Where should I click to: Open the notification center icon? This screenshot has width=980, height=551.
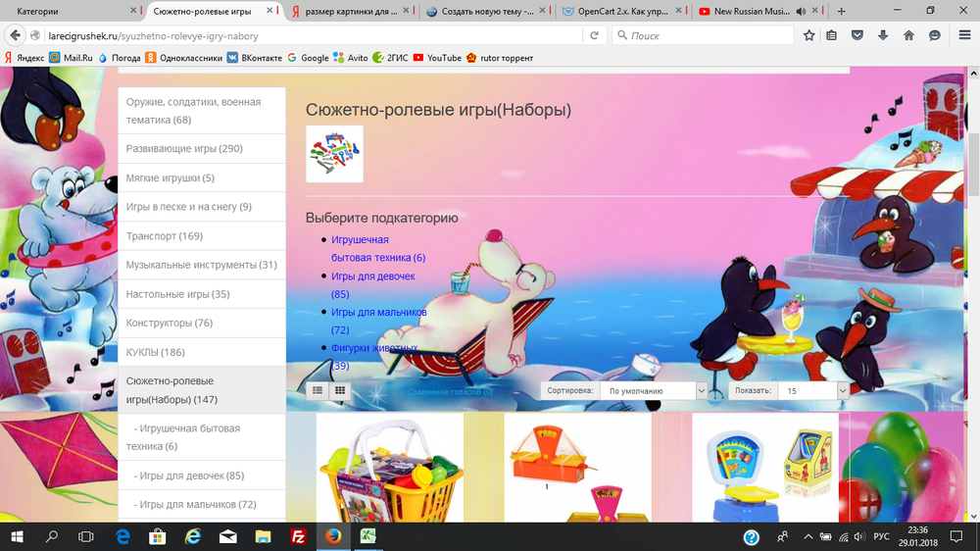pos(956,536)
